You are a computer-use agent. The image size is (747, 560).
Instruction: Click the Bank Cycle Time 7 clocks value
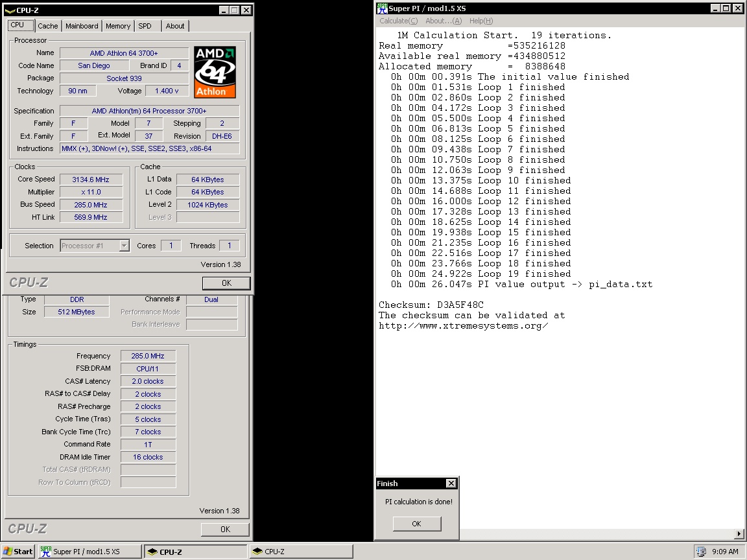[148, 432]
